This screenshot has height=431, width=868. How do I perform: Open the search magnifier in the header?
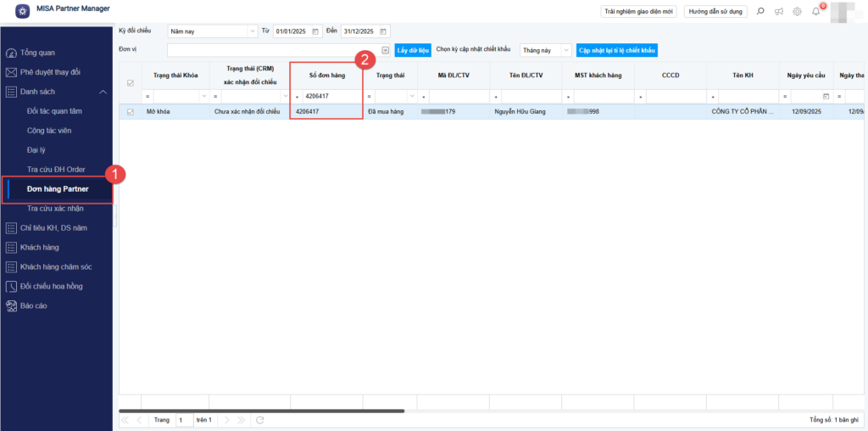tap(760, 11)
